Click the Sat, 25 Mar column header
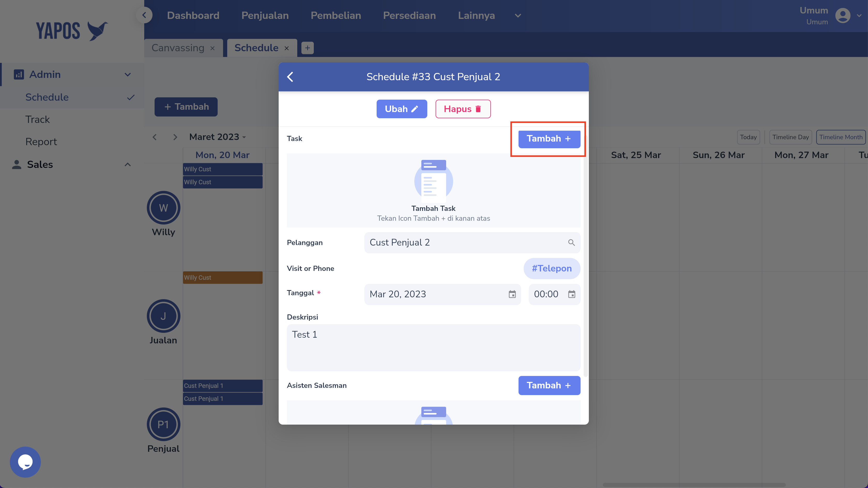Image resolution: width=868 pixels, height=488 pixels. [636, 155]
